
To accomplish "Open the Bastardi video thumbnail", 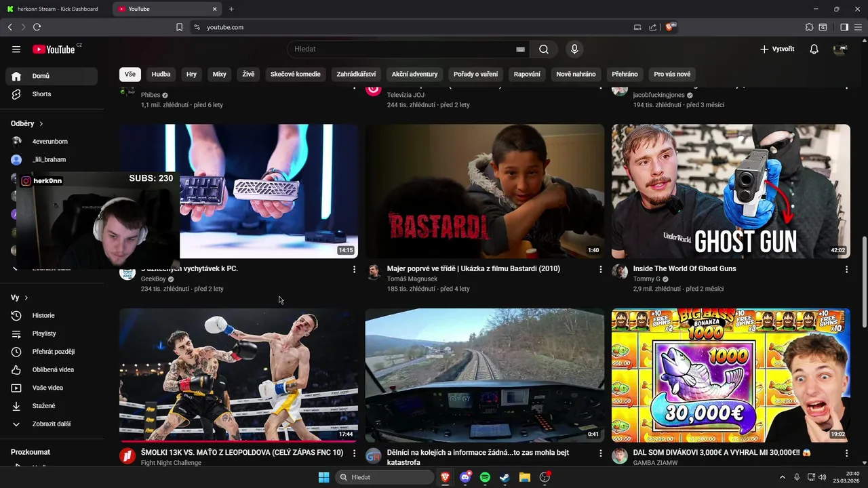I will (x=484, y=191).
